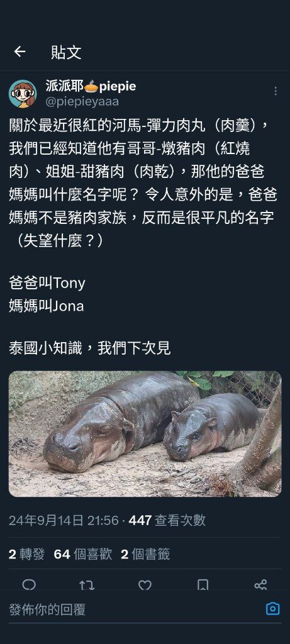This screenshot has height=644, width=290.
Task: Open the 447 查看次數 view stats
Action: pyautogui.click(x=167, y=520)
